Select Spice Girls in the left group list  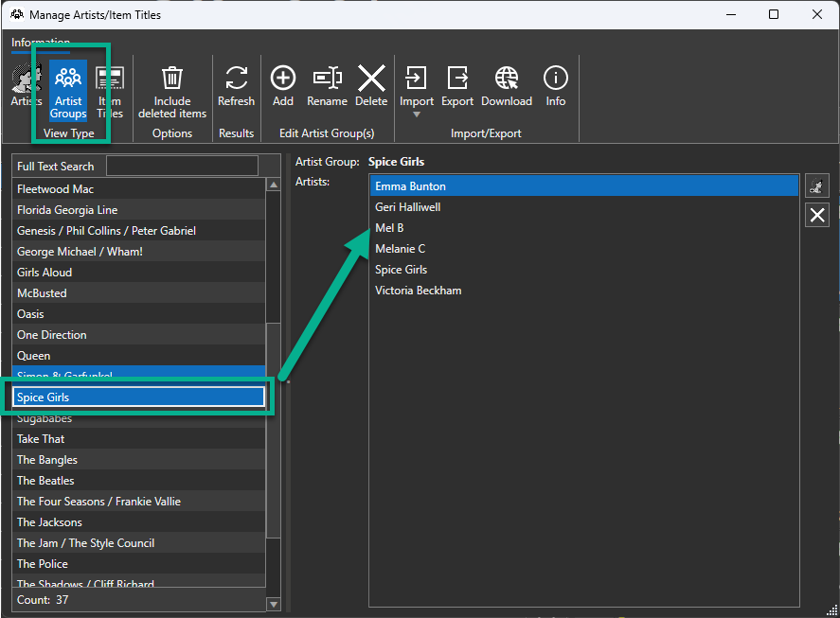click(x=139, y=397)
